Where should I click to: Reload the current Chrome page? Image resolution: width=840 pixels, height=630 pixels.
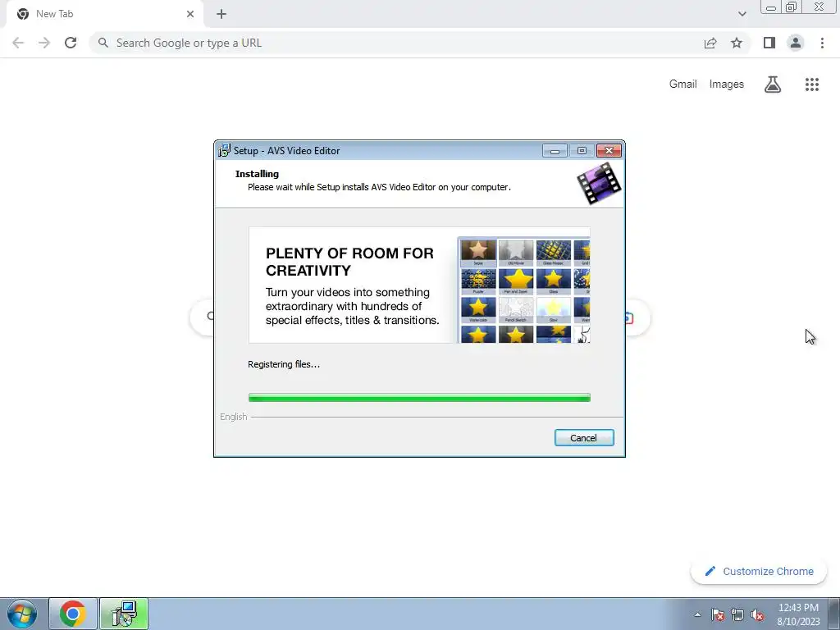(71, 43)
